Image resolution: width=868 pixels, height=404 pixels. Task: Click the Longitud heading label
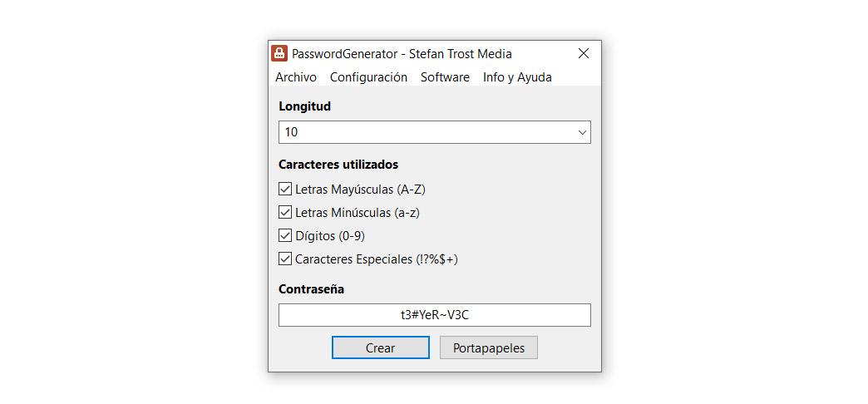(x=304, y=106)
